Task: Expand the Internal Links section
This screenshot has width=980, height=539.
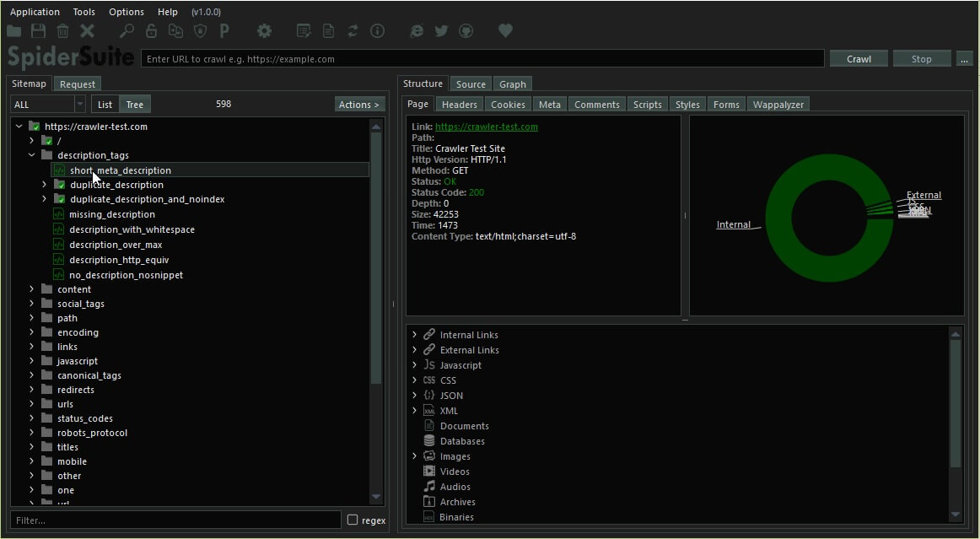Action: [x=414, y=335]
